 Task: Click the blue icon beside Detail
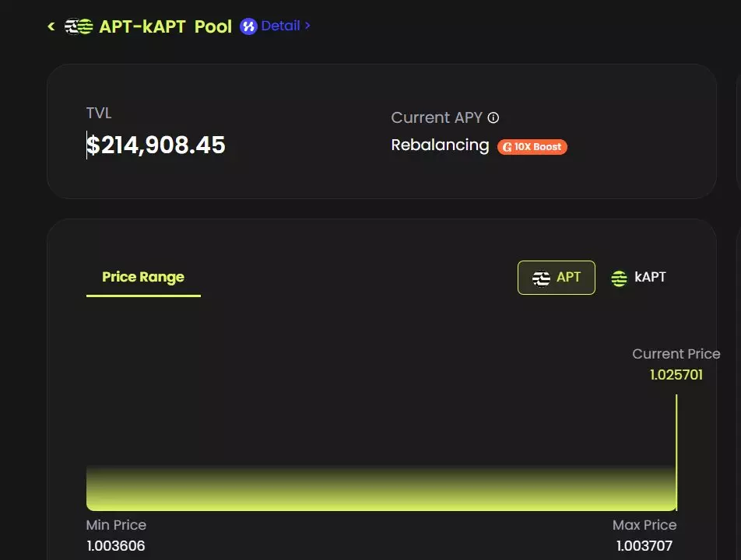248,26
